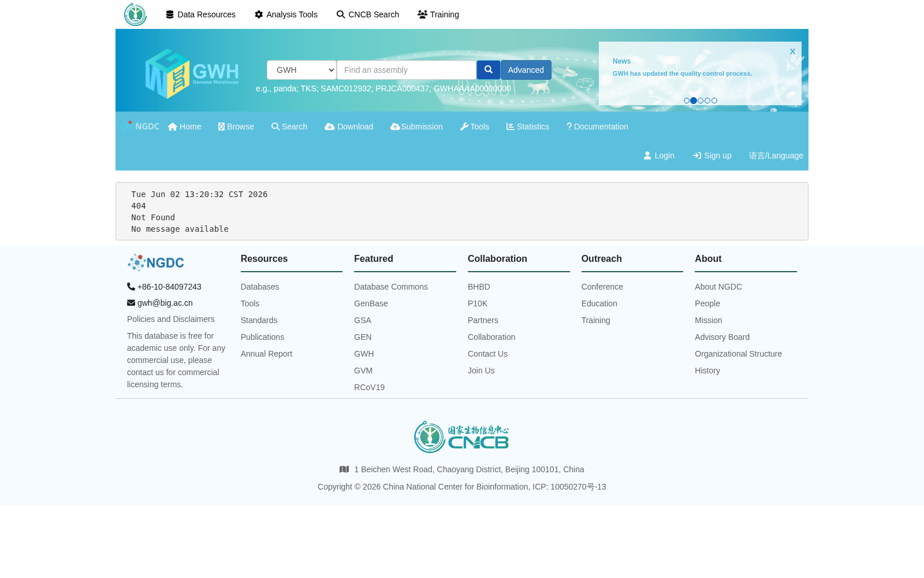924x578 pixels.
Task: Open Databases under Resources
Action: pyautogui.click(x=260, y=287)
